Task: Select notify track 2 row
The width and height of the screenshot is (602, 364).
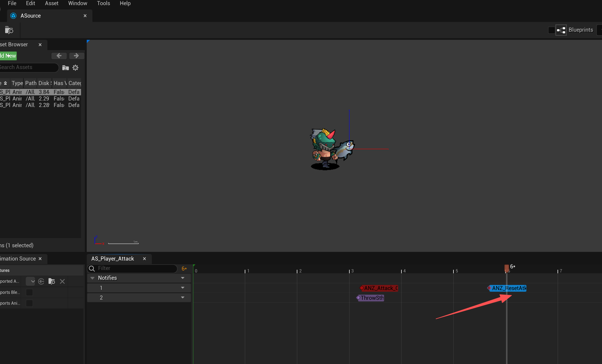Action: pos(139,298)
